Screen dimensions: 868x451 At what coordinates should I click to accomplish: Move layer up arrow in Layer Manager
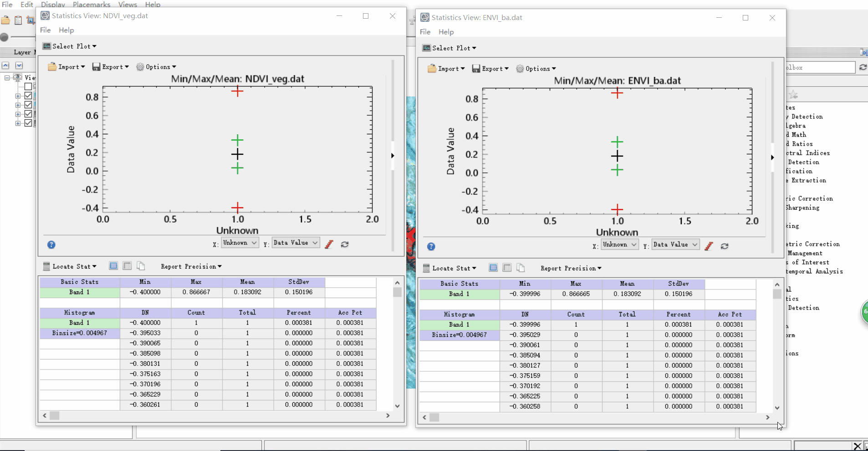pos(5,66)
